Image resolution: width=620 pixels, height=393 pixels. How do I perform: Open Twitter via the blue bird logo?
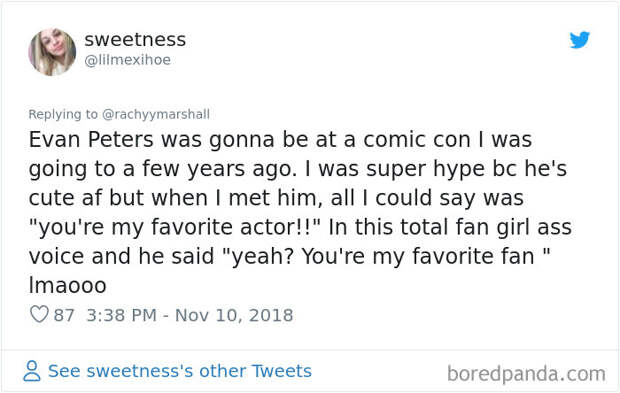click(580, 40)
